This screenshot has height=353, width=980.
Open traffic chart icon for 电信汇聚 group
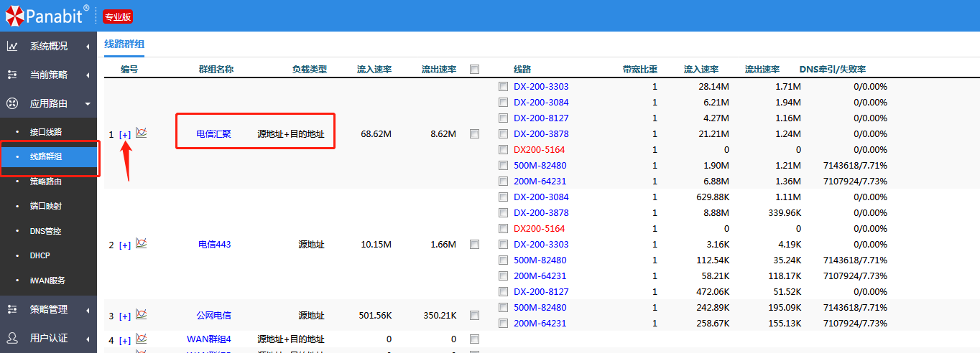[x=142, y=133]
